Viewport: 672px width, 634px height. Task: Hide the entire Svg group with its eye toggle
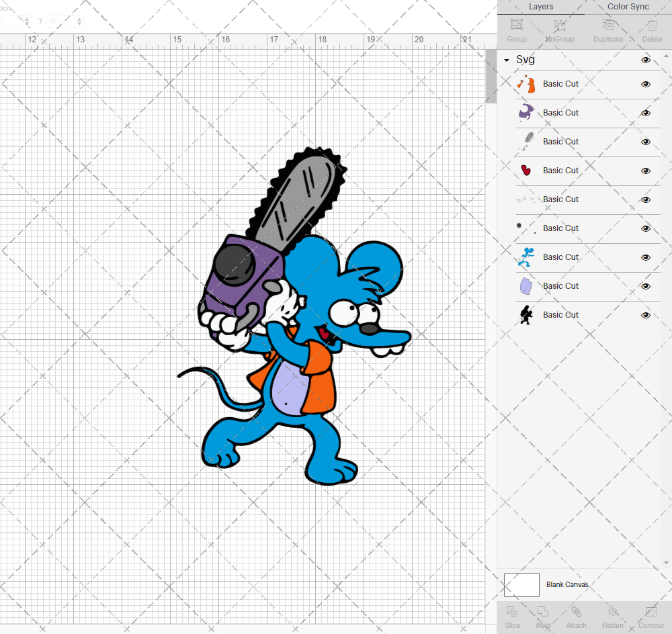[x=645, y=60]
